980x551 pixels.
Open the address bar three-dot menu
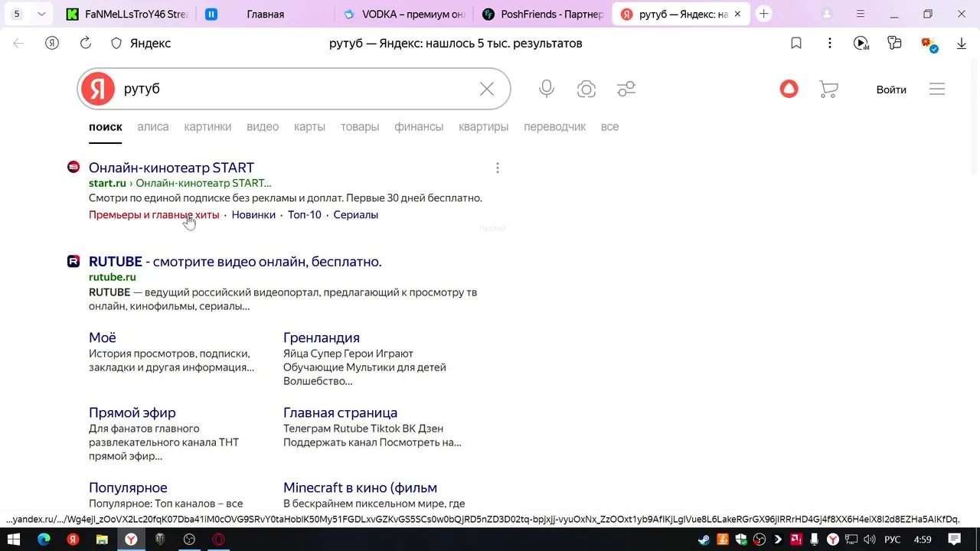pos(829,44)
